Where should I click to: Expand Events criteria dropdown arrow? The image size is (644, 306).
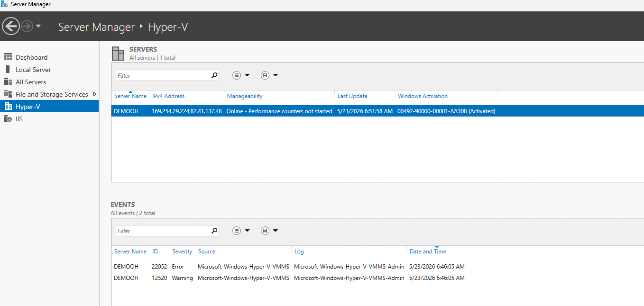coord(247,231)
